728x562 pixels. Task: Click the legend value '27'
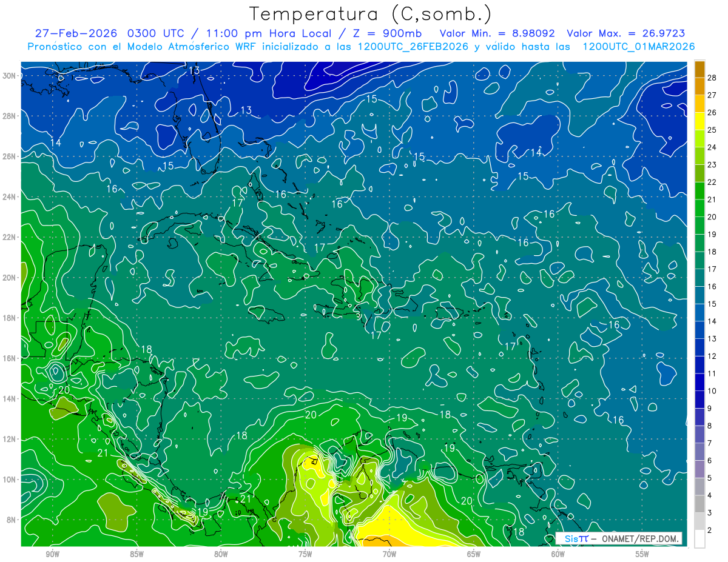[712, 95]
